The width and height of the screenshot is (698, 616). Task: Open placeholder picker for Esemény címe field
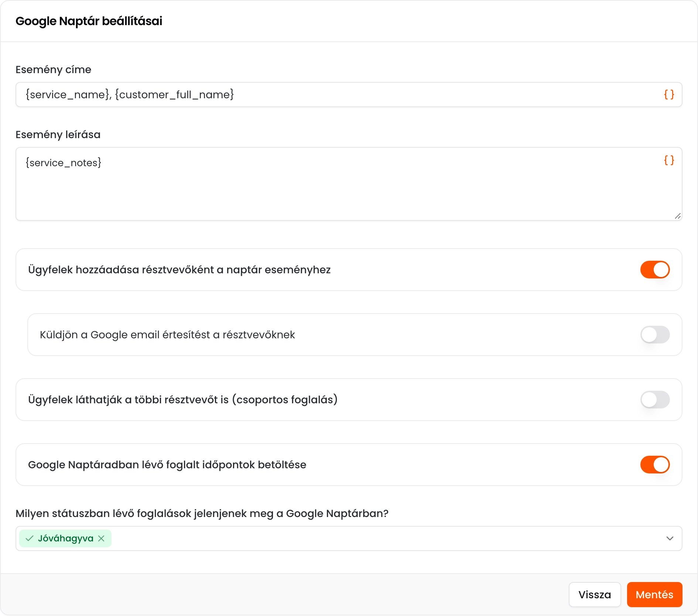[669, 95]
